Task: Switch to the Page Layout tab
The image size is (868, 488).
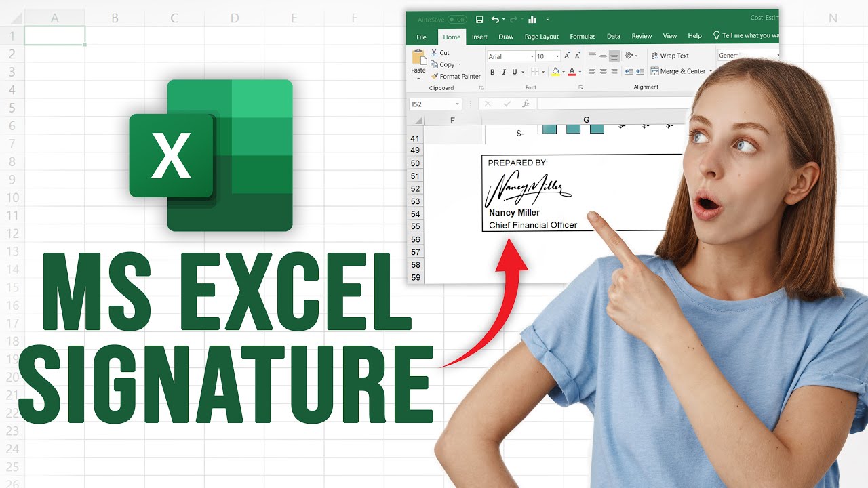Action: click(542, 37)
